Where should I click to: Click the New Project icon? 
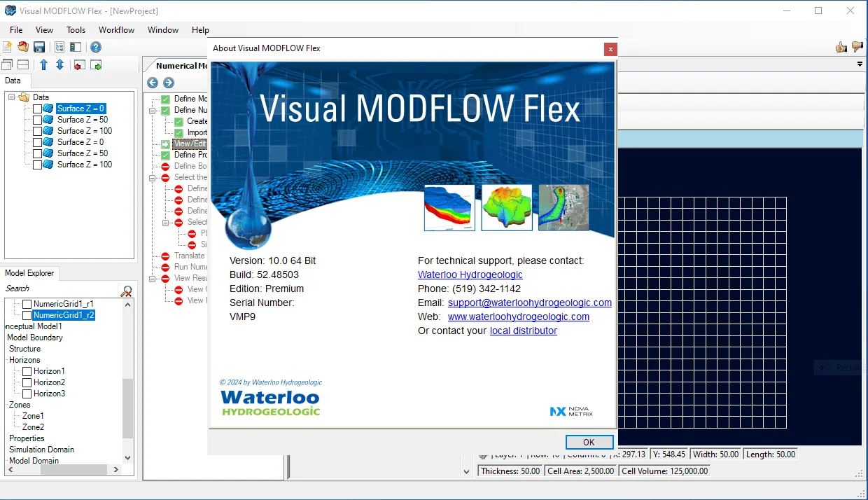click(x=7, y=47)
